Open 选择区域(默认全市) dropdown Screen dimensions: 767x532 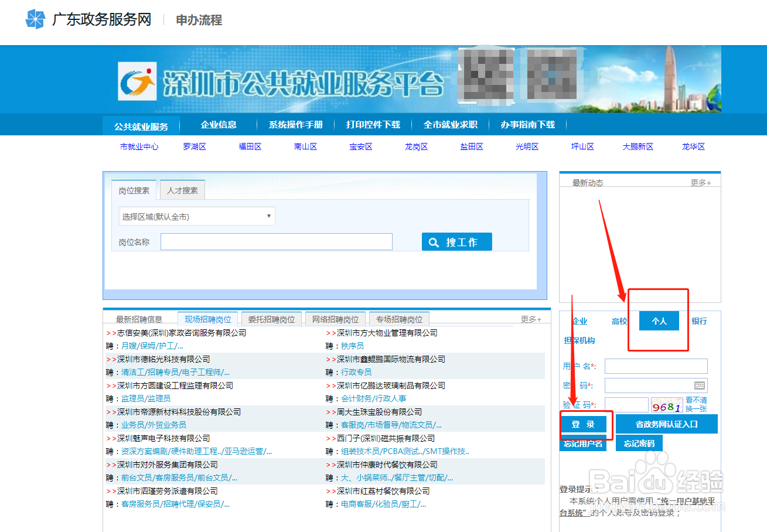point(197,216)
